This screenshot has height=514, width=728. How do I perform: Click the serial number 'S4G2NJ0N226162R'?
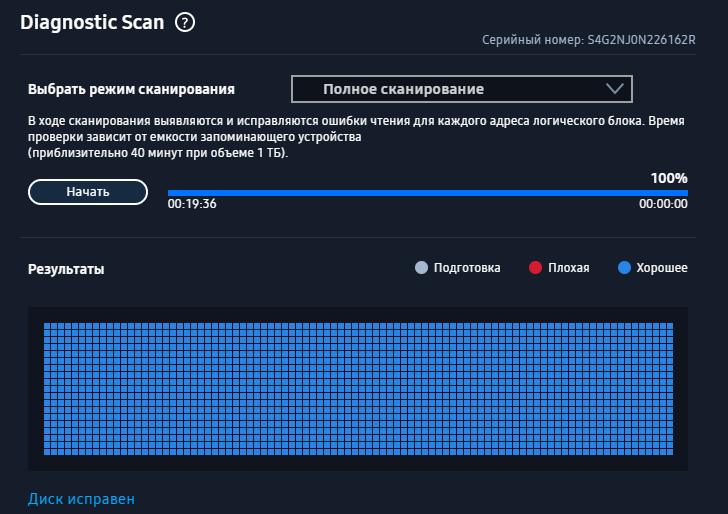(642, 40)
